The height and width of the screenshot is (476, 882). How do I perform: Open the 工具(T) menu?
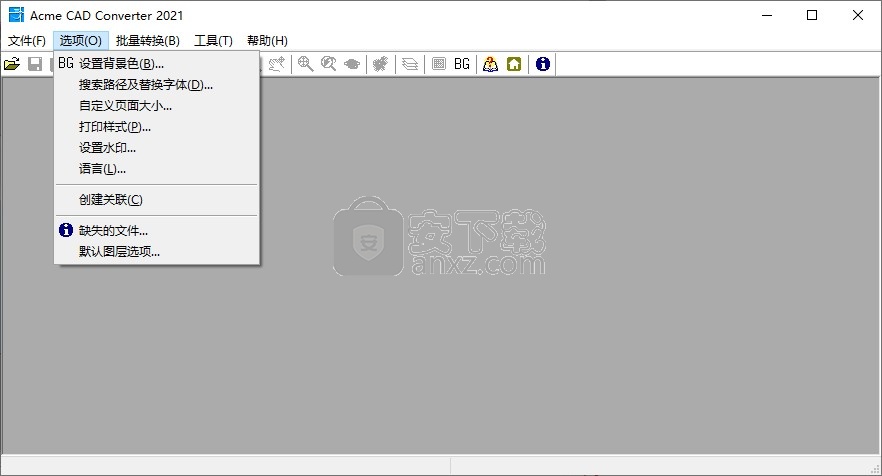tap(213, 41)
